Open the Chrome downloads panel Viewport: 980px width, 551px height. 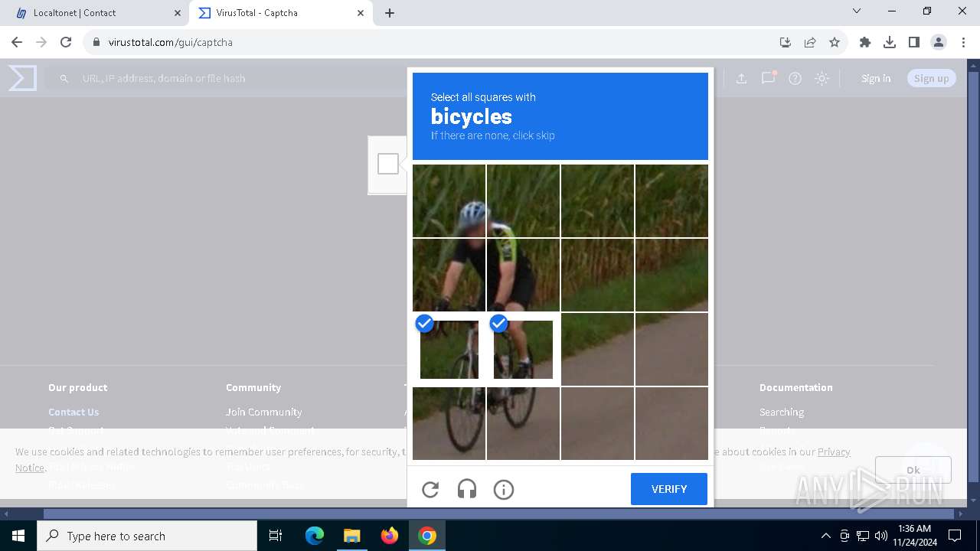point(890,42)
